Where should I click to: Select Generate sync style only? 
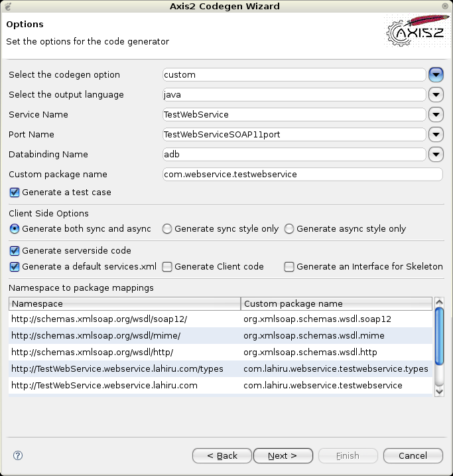pyautogui.click(x=167, y=229)
